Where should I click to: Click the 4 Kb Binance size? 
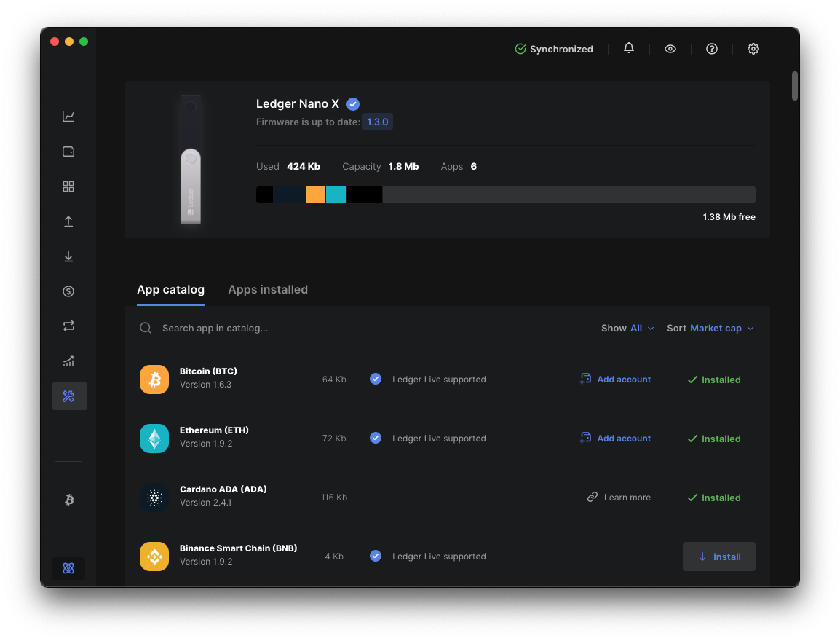coord(334,557)
